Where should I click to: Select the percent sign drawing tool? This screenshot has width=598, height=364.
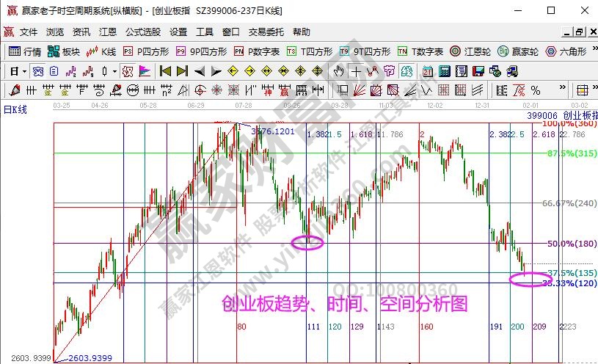coord(536,90)
